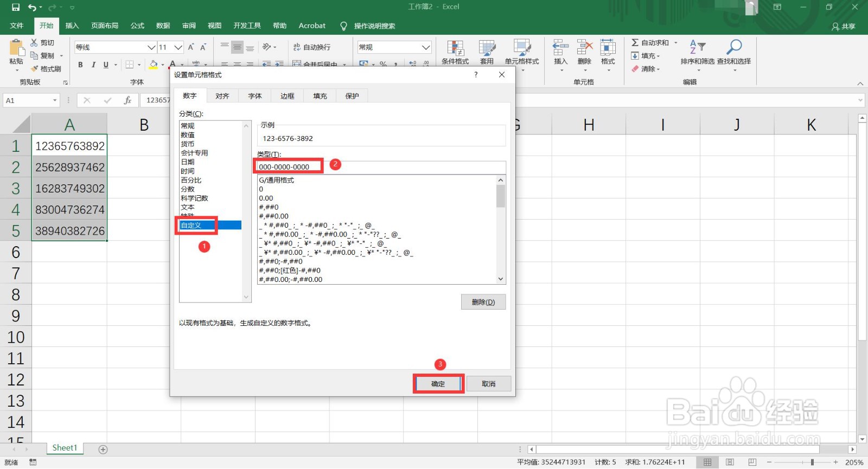The image size is (868, 469).
Task: Confirm with the OK (确定) button
Action: pos(438,384)
